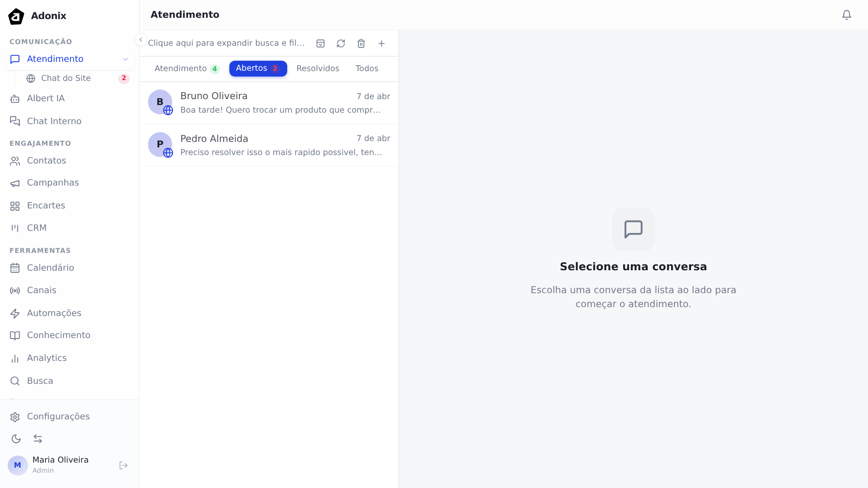Switch to the Atendimento tab
868x488 pixels.
(187, 69)
